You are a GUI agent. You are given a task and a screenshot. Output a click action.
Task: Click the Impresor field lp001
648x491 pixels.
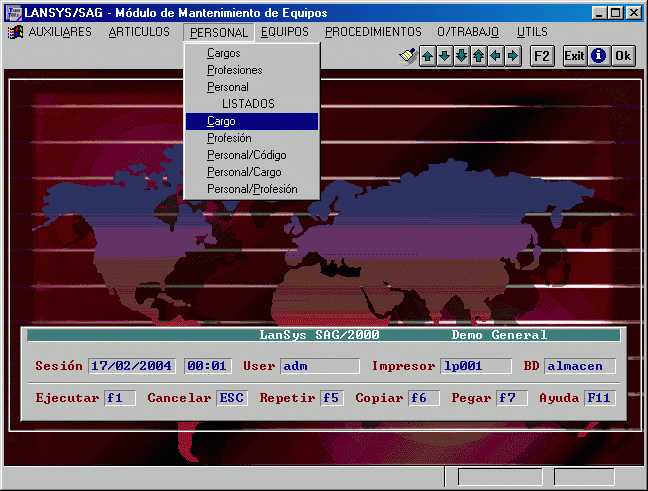point(476,366)
